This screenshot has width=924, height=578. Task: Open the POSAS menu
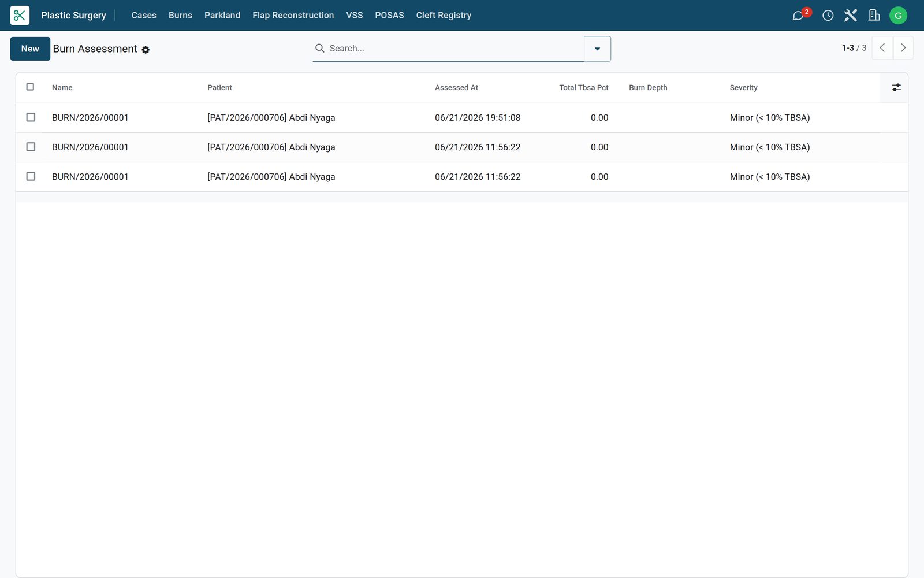coord(389,15)
